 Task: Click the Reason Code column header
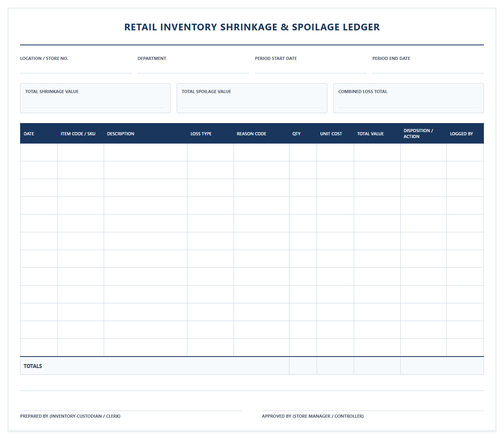coord(261,134)
